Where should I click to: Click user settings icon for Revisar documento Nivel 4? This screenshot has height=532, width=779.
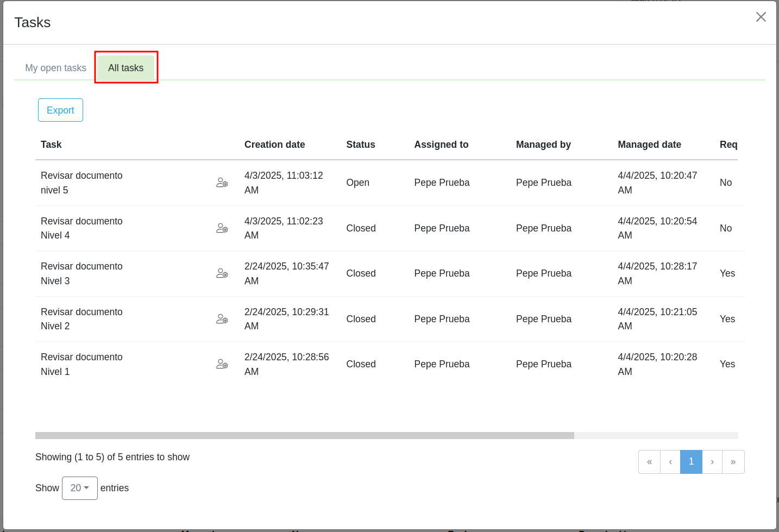pos(222,228)
